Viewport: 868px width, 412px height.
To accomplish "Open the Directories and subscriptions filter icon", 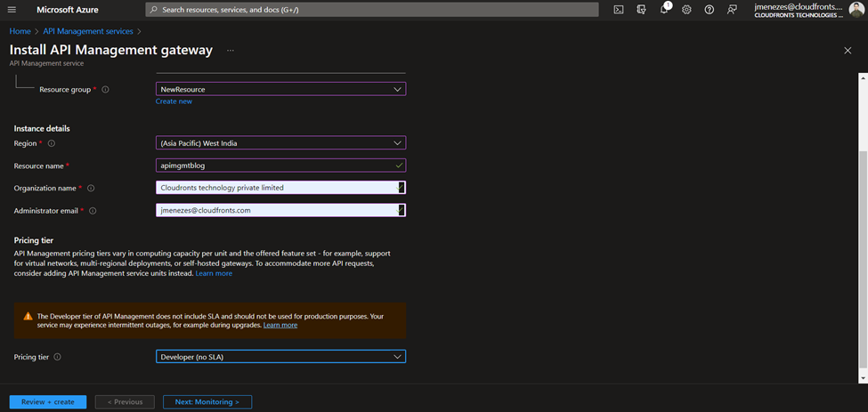I will 641,10.
